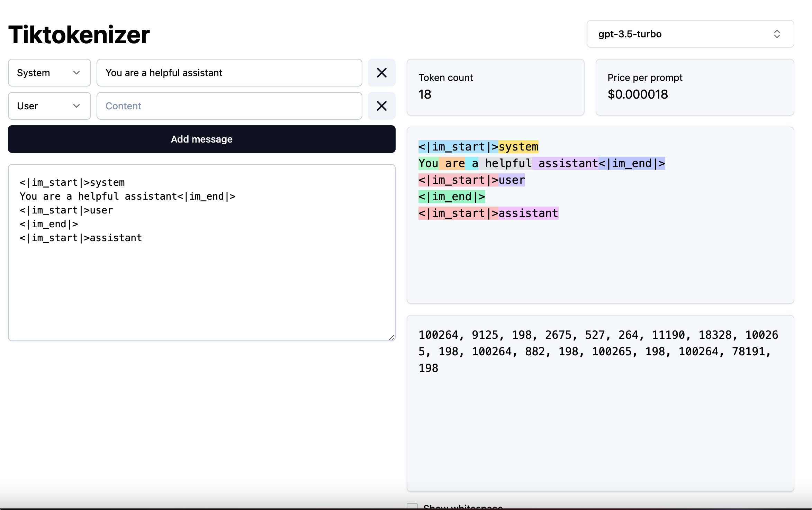This screenshot has width=812, height=510.
Task: Select the Add message button
Action: 201,139
